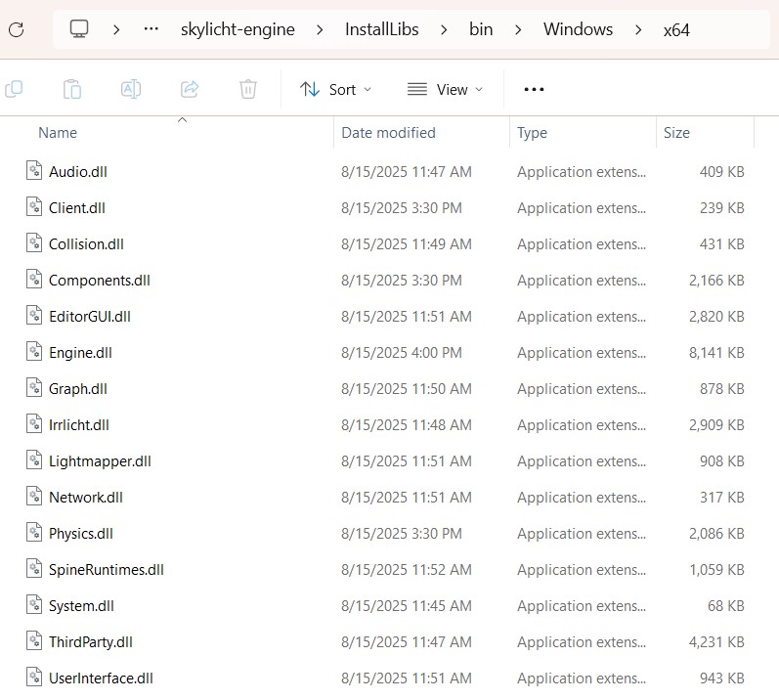This screenshot has width=779, height=700.
Task: Click the Delete trash icon
Action: 248,89
